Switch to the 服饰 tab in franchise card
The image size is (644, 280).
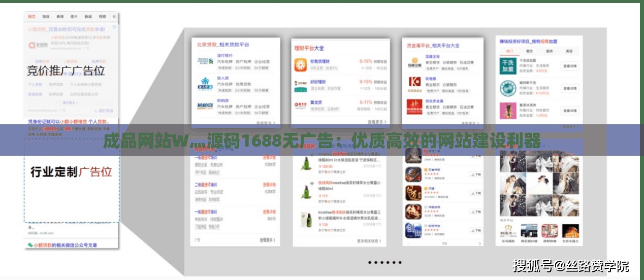pos(549,51)
